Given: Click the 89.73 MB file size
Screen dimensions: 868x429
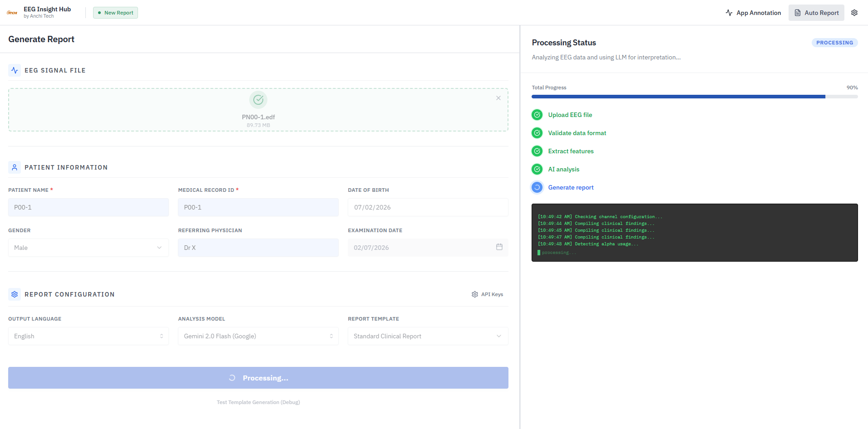Looking at the screenshot, I should (x=258, y=125).
